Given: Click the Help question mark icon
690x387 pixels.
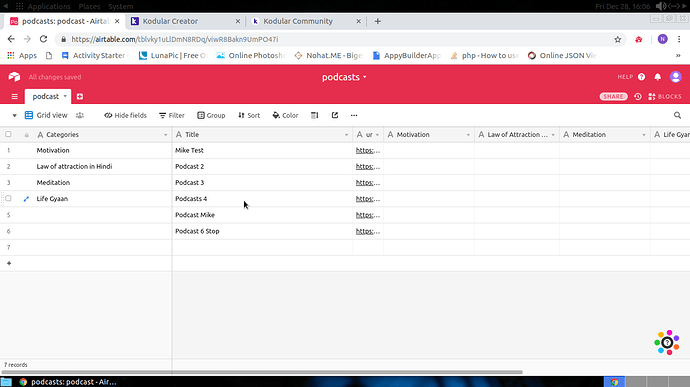Looking at the screenshot, I should (x=642, y=77).
